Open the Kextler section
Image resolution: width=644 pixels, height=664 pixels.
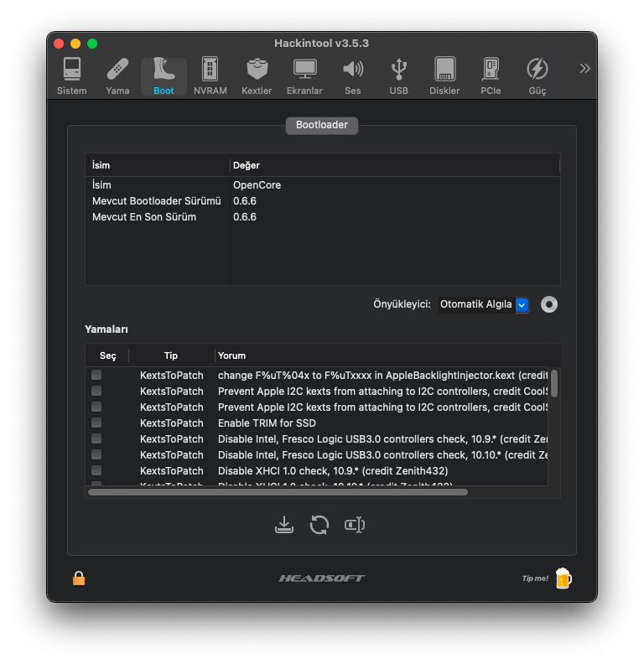pyautogui.click(x=257, y=75)
